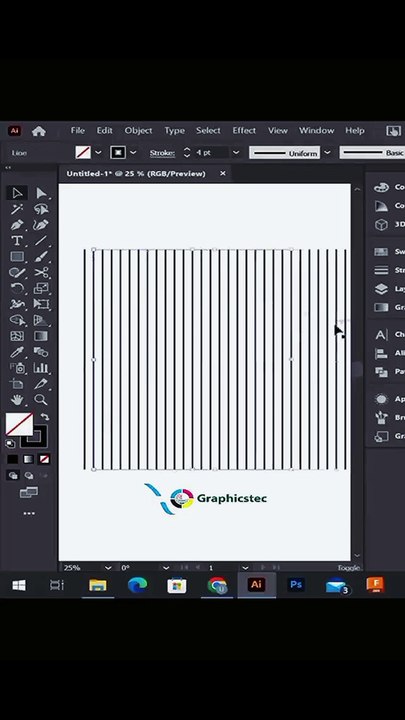This screenshot has width=405, height=720.
Task: Open the 25% zoom level dropdown
Action: point(108,568)
